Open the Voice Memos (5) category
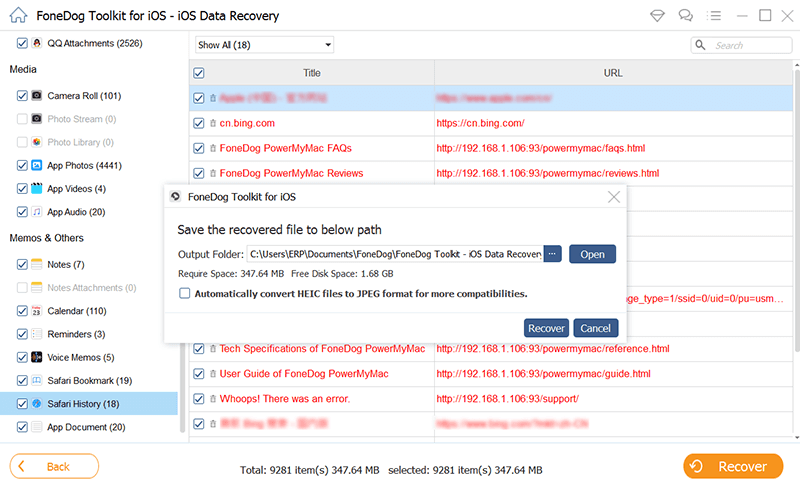Screen dimensions: 800x489 click(x=81, y=357)
